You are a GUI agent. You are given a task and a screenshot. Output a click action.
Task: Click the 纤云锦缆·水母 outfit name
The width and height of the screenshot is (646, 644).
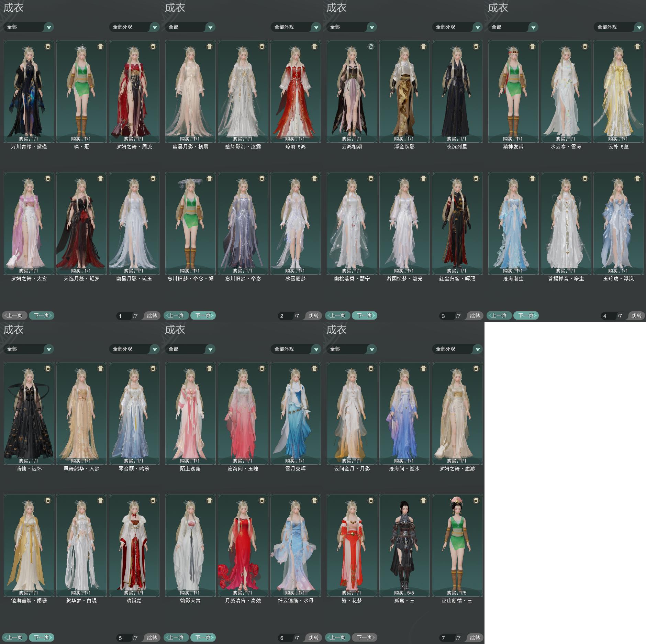click(296, 601)
